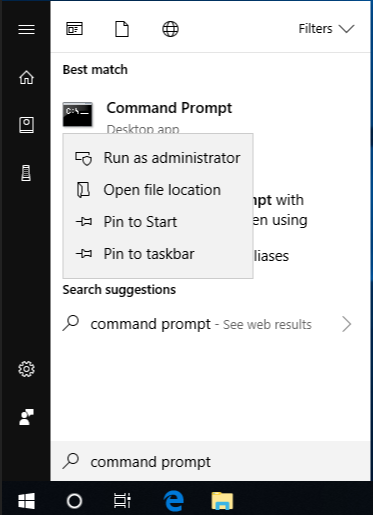Expand web results chevron arrow
Viewport: 373px width, 515px height.
347,324
